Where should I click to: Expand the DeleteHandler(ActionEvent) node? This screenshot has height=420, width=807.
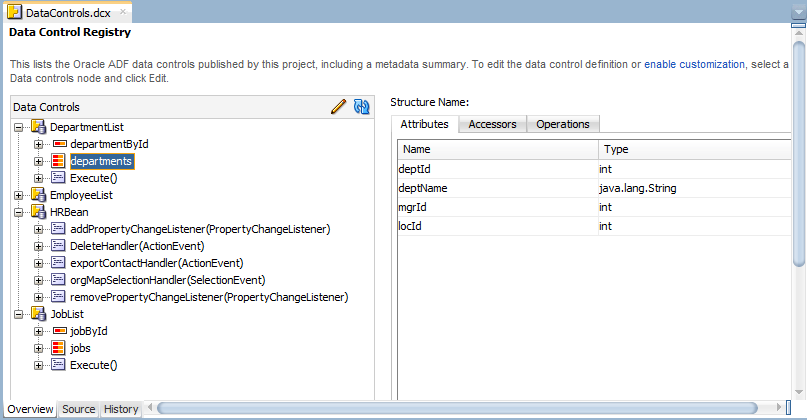point(38,246)
